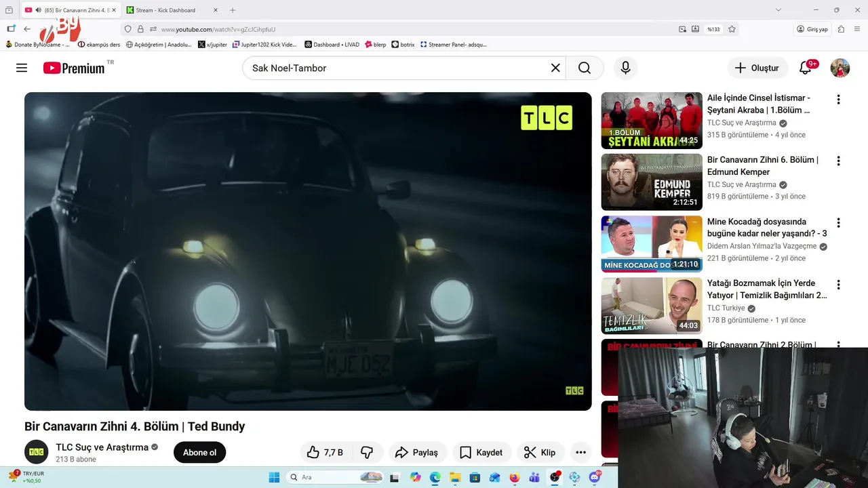This screenshot has width=868, height=488.
Task: Click the Klip clip button
Action: click(540, 452)
